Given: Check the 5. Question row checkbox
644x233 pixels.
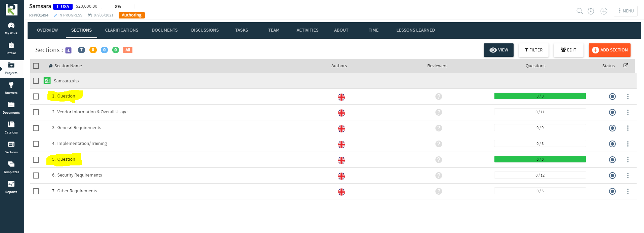Looking at the screenshot, I should coord(36,160).
